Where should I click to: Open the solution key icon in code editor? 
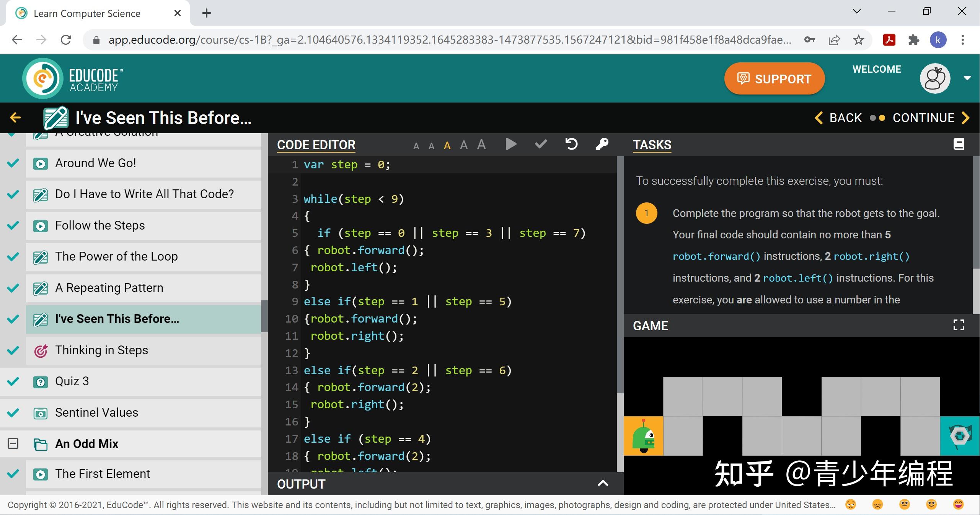[x=602, y=144]
